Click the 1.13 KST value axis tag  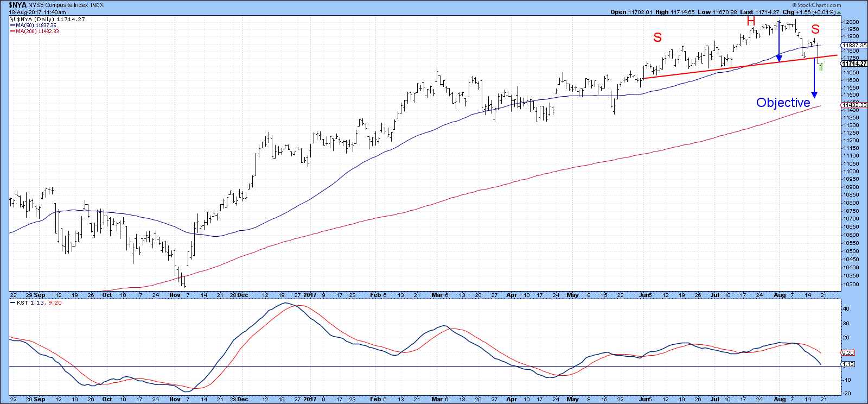click(x=847, y=364)
